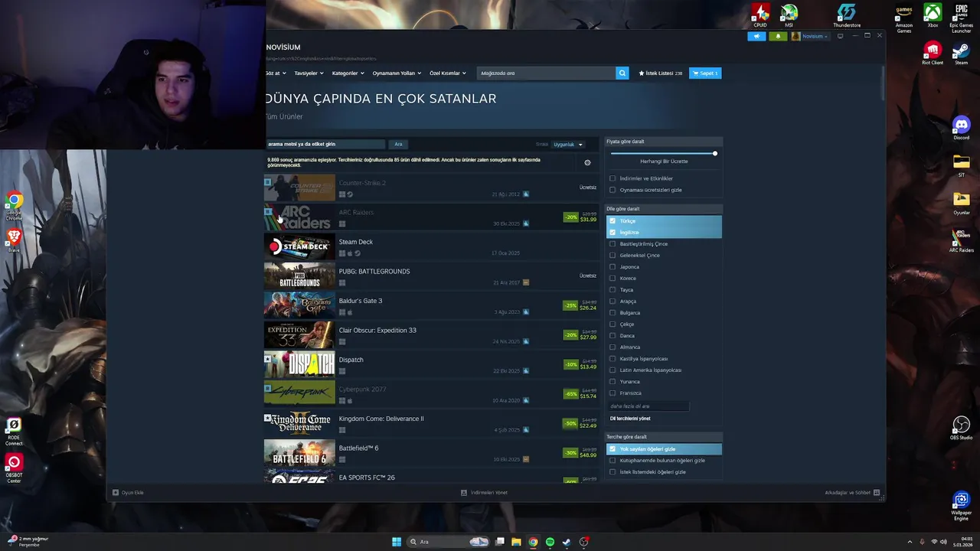Image resolution: width=980 pixels, height=551 pixels.
Task: Expand the Oynamanın Yolları menu
Action: coord(397,73)
